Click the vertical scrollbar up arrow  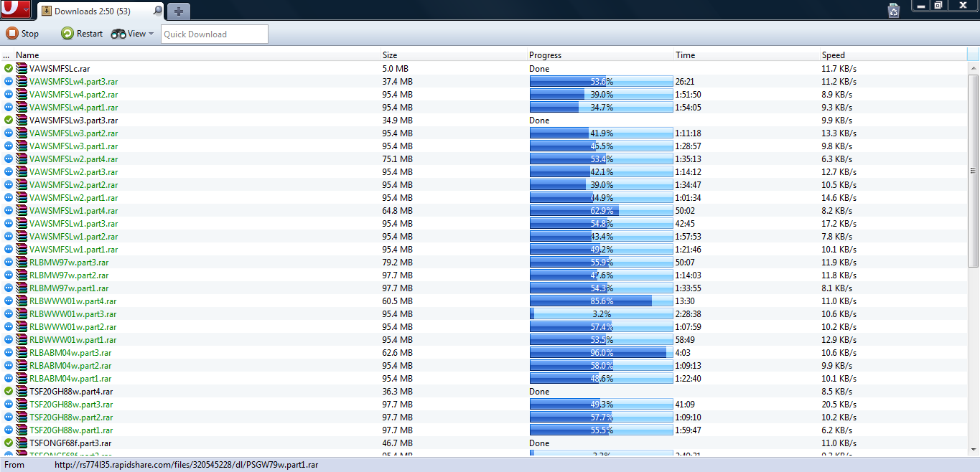(973, 69)
